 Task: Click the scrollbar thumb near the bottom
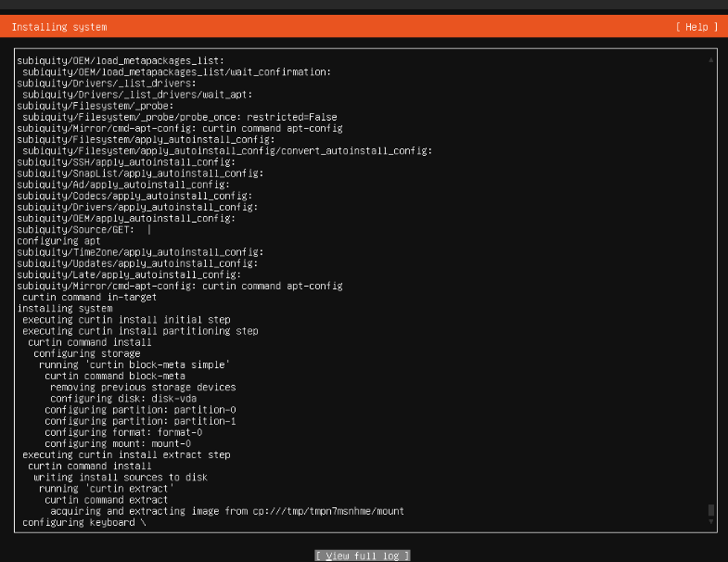(710, 510)
